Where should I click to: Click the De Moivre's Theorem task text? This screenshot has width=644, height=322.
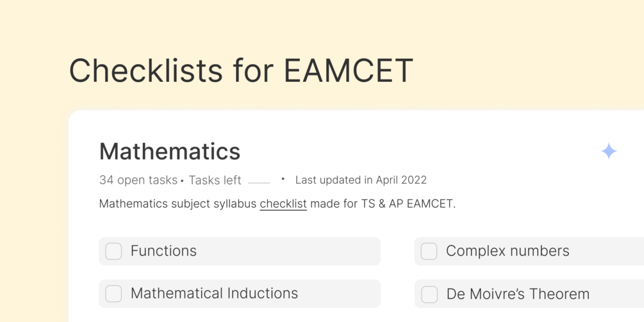coord(518,294)
